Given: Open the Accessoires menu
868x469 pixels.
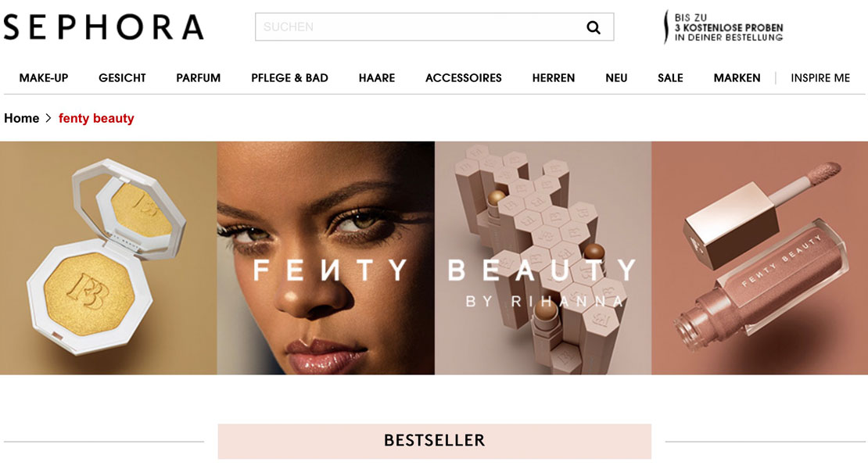Looking at the screenshot, I should tap(464, 78).
